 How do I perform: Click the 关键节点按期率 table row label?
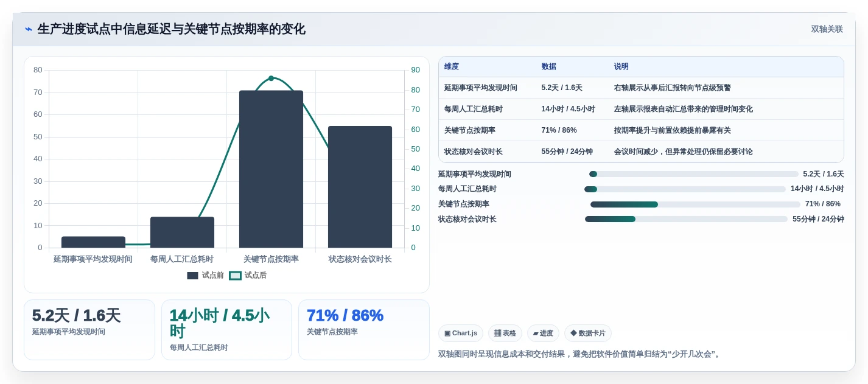coord(470,131)
